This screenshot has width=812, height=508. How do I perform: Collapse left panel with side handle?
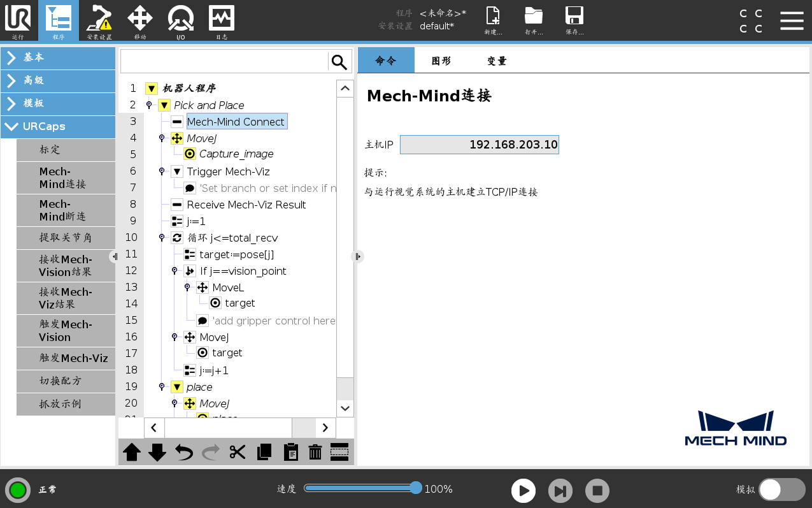tap(114, 256)
